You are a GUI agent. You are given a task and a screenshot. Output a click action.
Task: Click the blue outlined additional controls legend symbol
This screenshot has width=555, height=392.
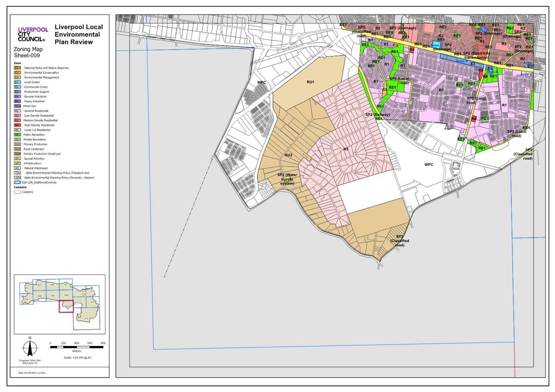17,182
